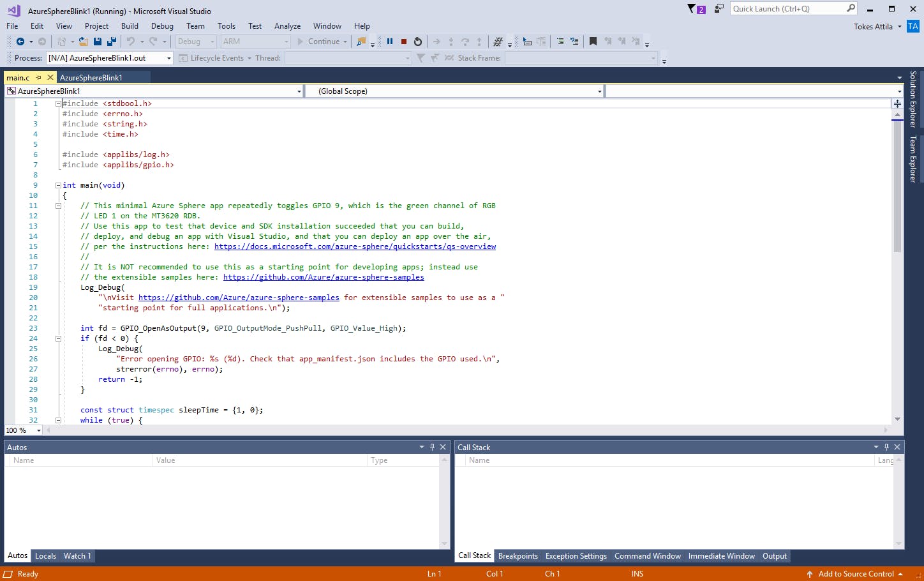Switch to the Breakpoints tab

518,556
